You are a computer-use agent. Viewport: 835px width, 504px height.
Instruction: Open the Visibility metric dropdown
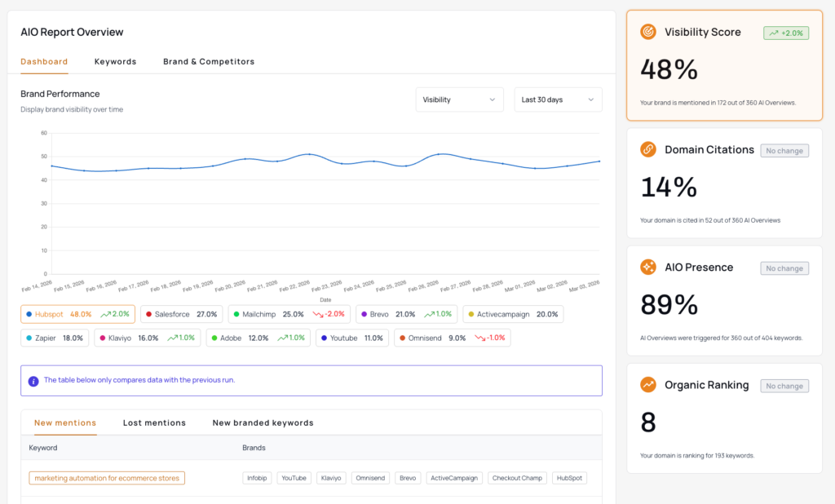(459, 99)
